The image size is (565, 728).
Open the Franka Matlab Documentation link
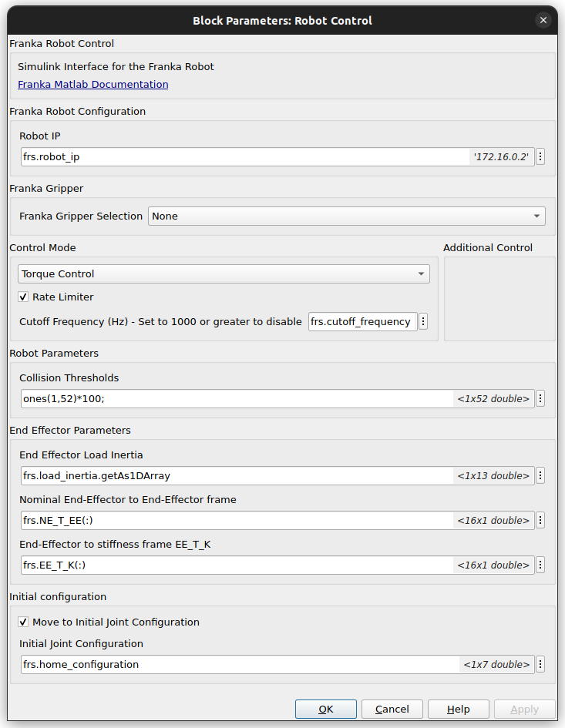(92, 85)
